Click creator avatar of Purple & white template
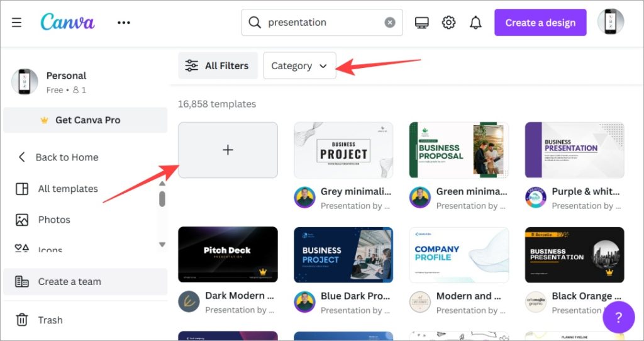This screenshot has height=341, width=644. [536, 198]
